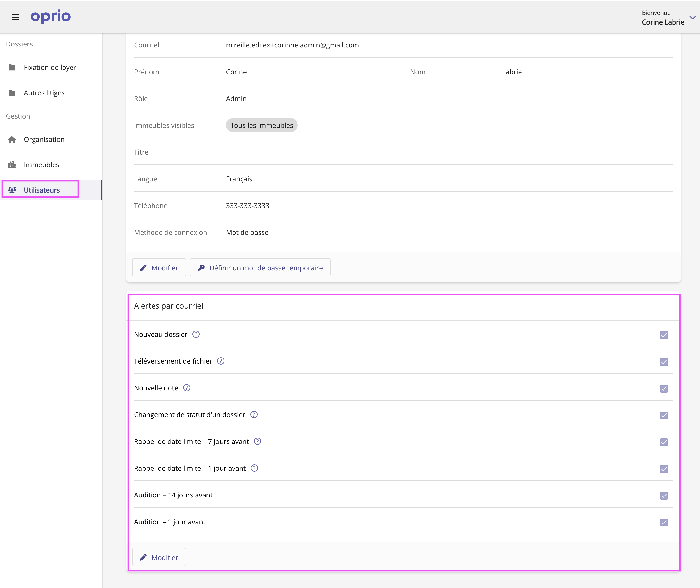
Task: Click Modifier button under user details
Action: click(159, 268)
